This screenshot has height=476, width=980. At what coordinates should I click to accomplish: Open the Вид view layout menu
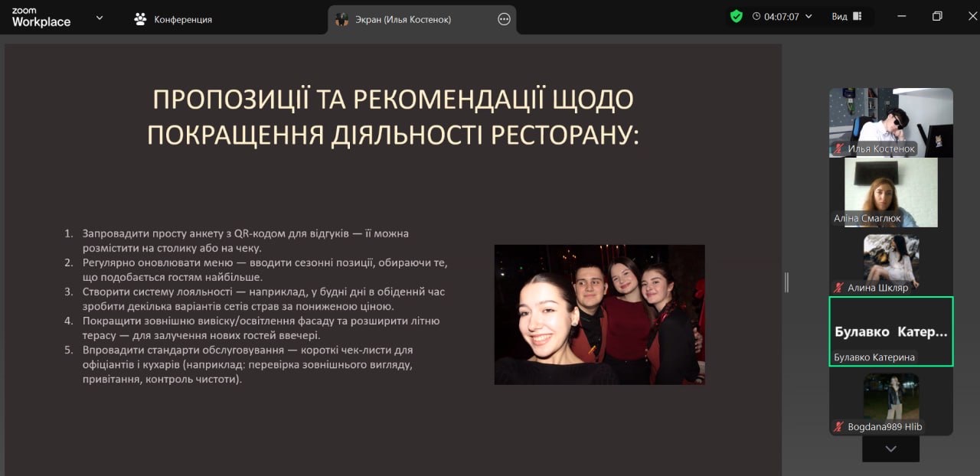tap(847, 16)
